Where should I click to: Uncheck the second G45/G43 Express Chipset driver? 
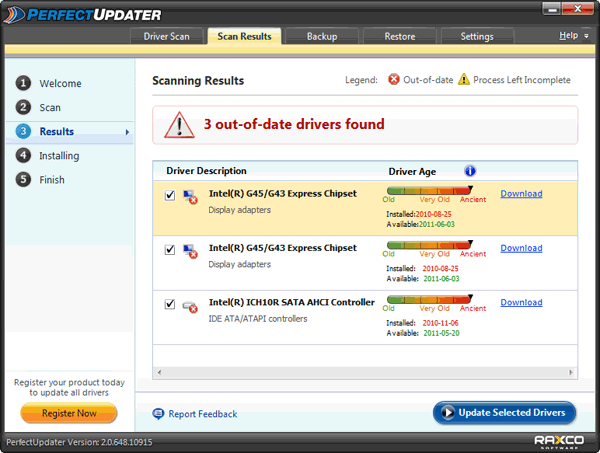(170, 250)
